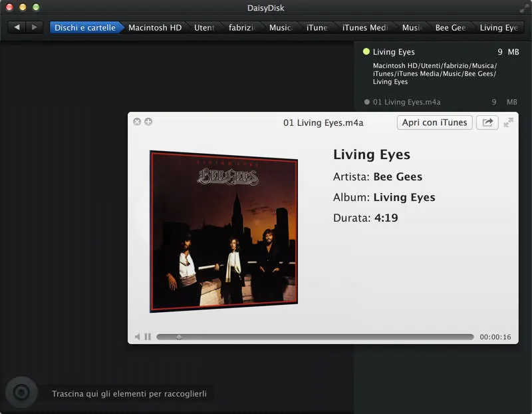Screen dimensions: 532x414
Task: Open the iTunes Media breadcrumb
Action: click(x=364, y=27)
